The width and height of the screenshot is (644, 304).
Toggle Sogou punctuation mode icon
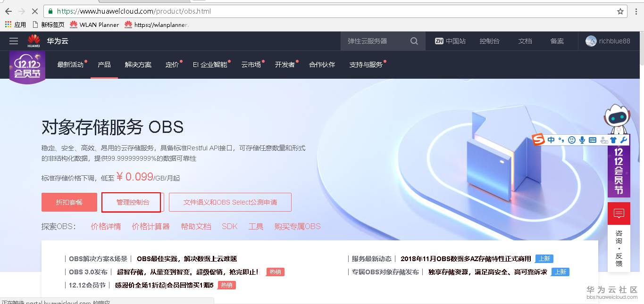[x=561, y=140]
